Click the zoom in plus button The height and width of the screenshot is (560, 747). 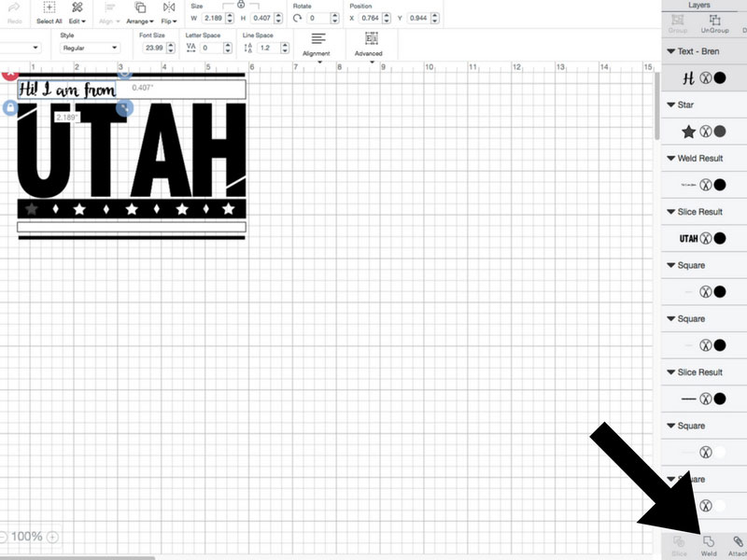point(52,538)
